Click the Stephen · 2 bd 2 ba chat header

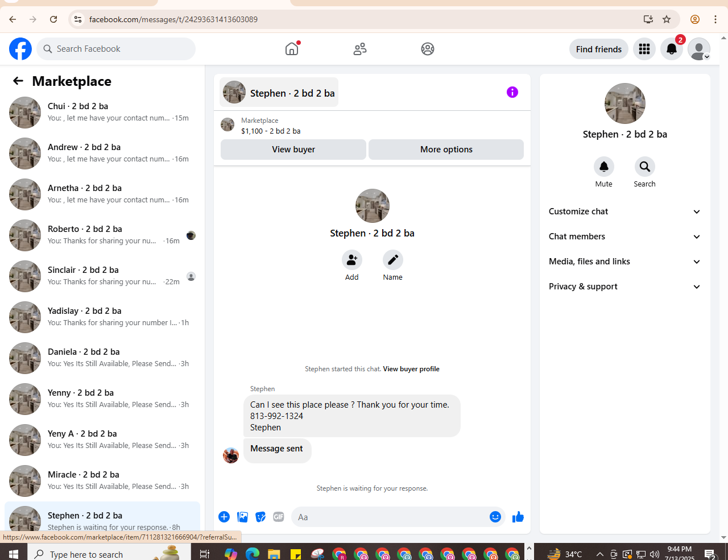[279, 92]
